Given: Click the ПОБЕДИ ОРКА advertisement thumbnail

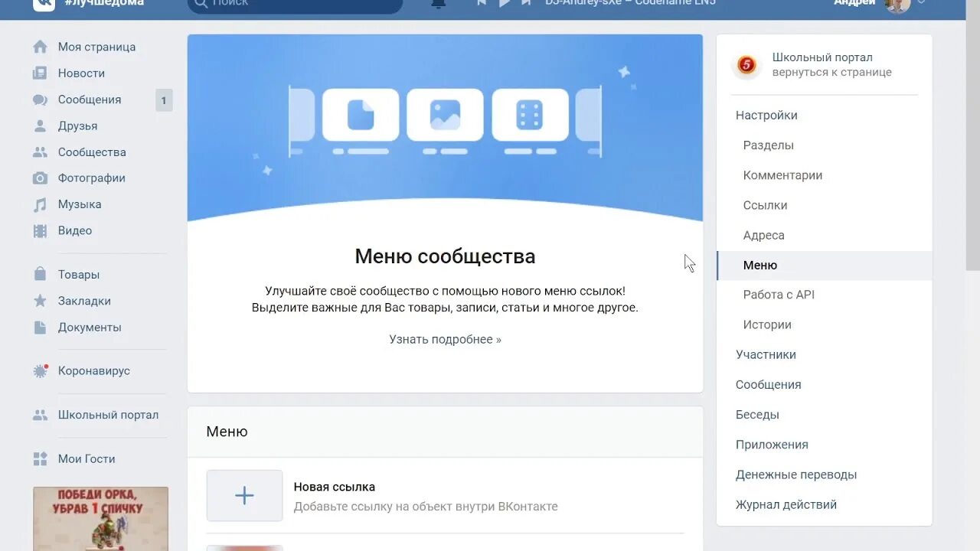Looking at the screenshot, I should click(100, 519).
